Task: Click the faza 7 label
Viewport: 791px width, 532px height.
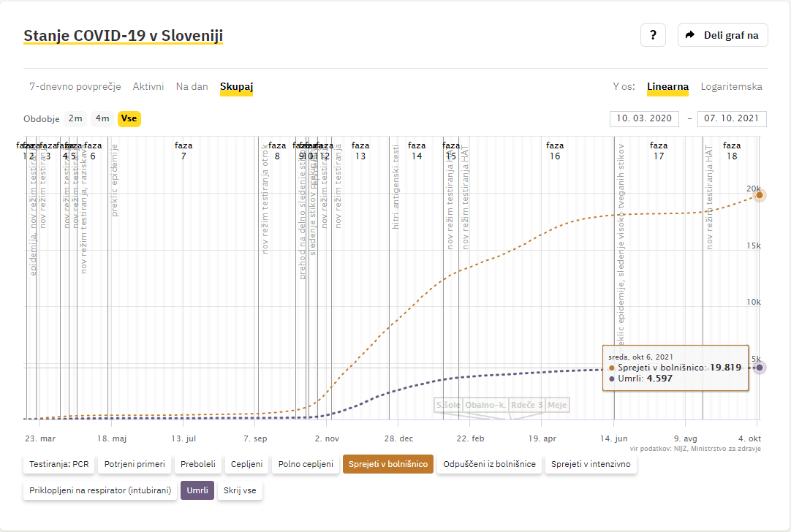Action: 183,151
